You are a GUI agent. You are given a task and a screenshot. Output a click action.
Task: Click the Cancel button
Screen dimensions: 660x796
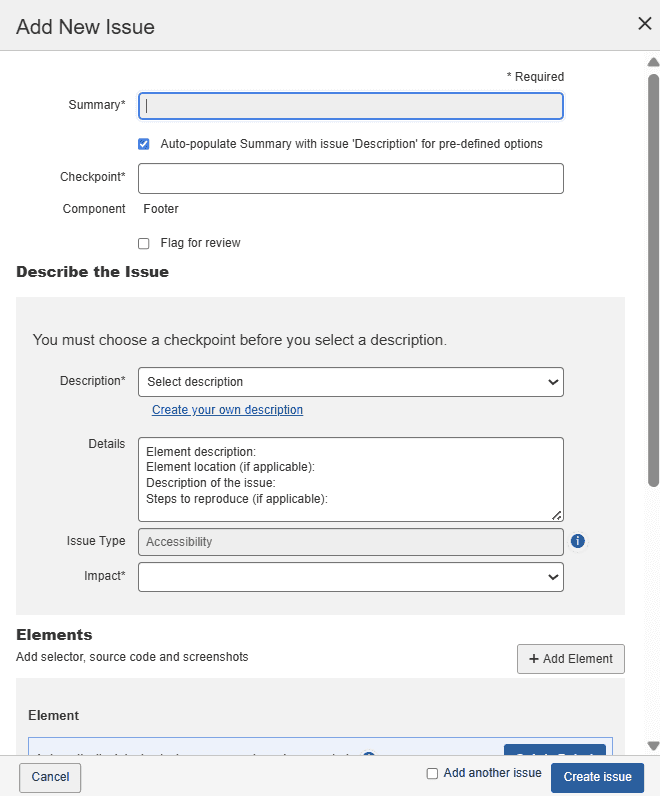[x=50, y=777]
